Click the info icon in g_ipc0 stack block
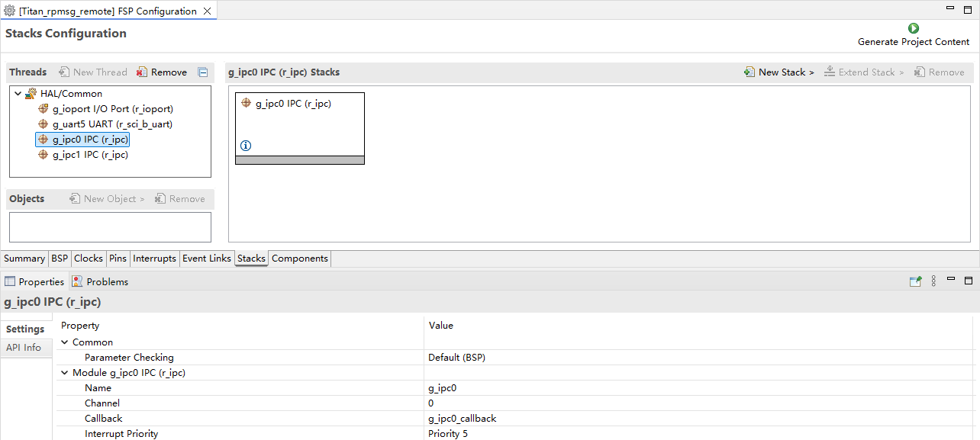980x440 pixels. tap(246, 146)
